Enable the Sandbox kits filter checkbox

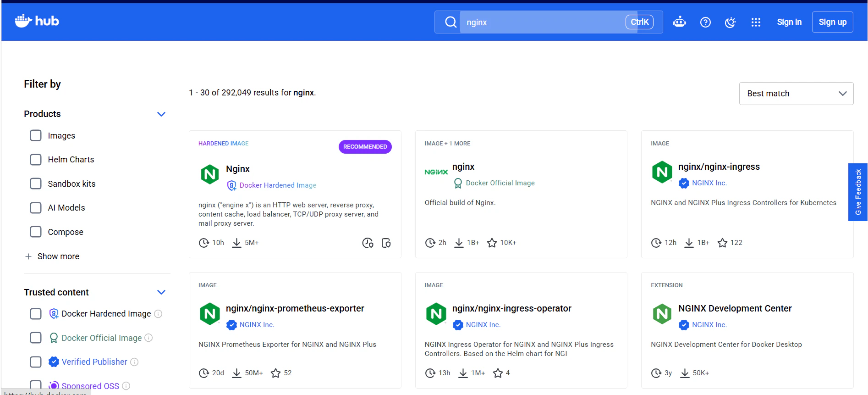(x=36, y=184)
